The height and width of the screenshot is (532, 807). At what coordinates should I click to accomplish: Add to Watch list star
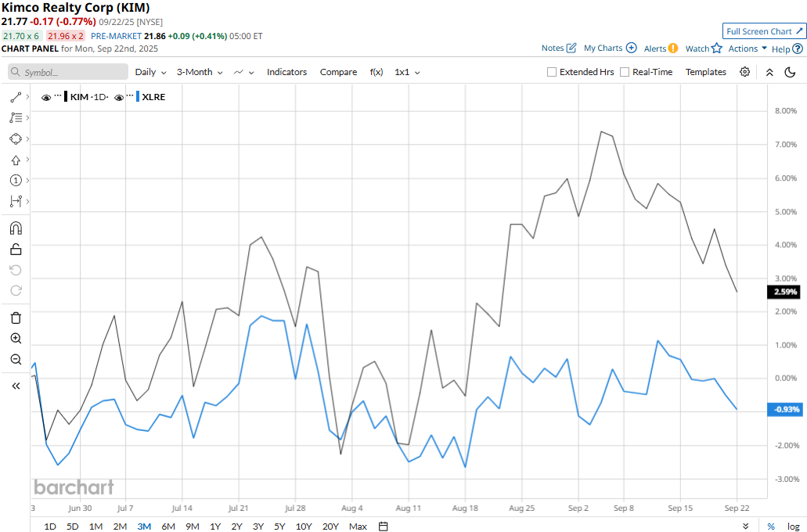[717, 48]
